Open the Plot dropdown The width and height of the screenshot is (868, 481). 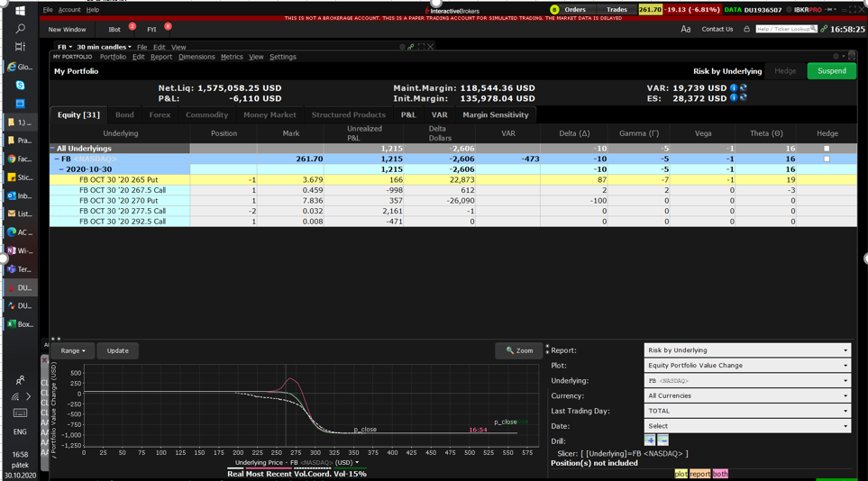[x=746, y=366]
